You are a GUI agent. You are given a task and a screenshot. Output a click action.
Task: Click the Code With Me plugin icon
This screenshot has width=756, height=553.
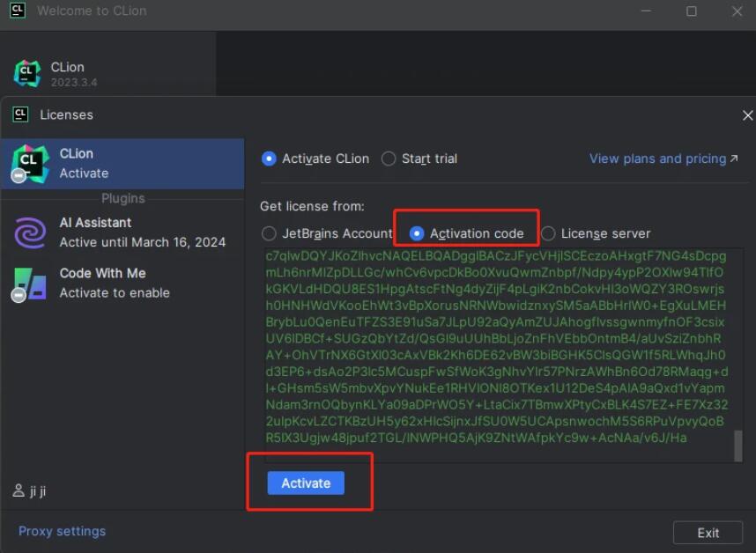[x=30, y=284]
